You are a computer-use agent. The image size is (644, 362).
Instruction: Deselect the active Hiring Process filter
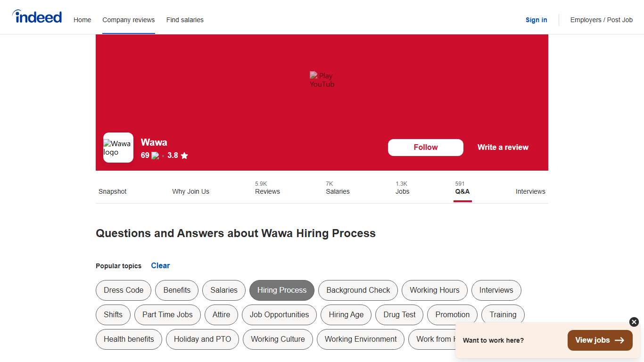(281, 290)
